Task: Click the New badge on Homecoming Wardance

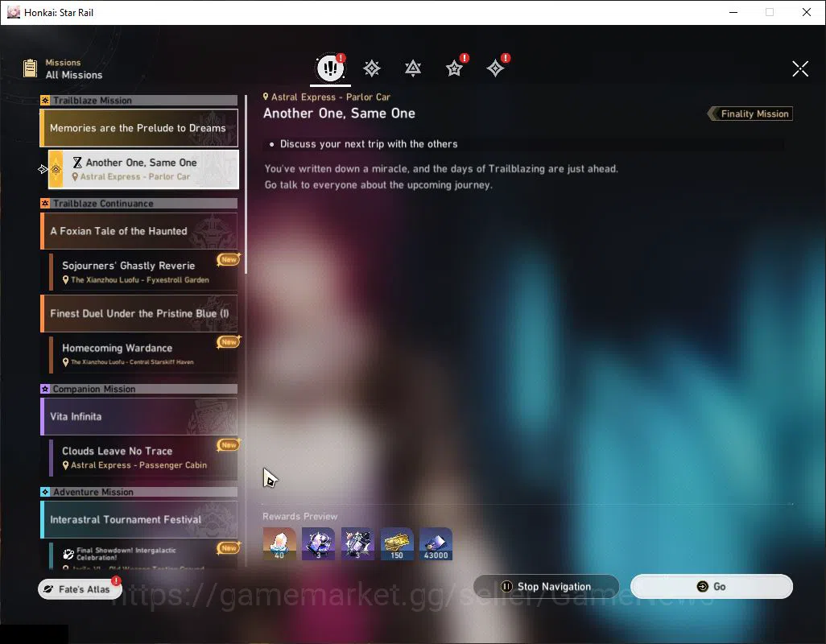Action: click(x=229, y=342)
